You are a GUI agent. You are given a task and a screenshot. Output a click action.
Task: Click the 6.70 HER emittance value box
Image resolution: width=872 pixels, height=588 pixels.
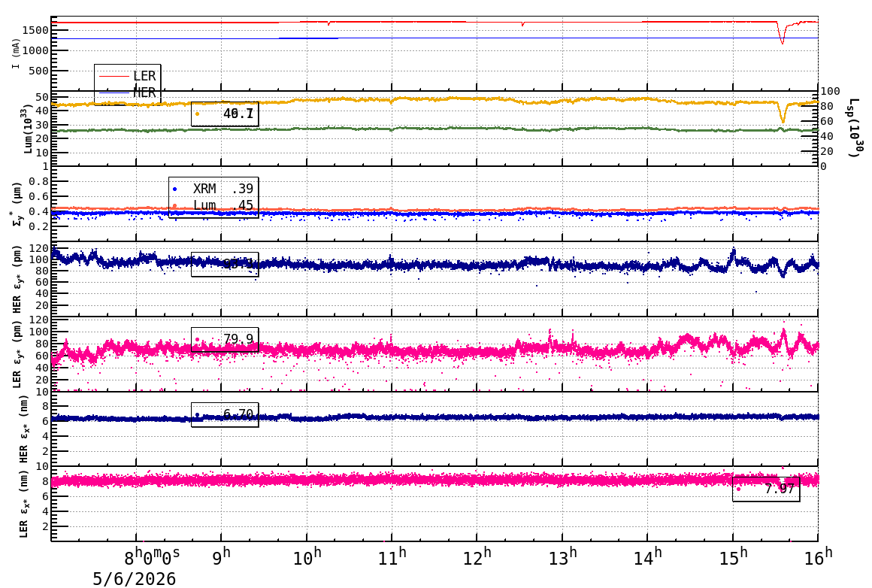click(x=225, y=414)
